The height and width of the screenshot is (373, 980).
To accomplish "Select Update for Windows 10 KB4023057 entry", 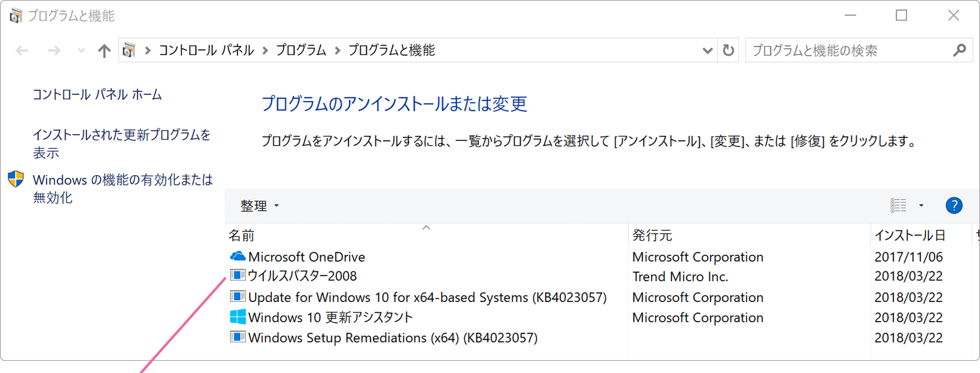I will (428, 297).
